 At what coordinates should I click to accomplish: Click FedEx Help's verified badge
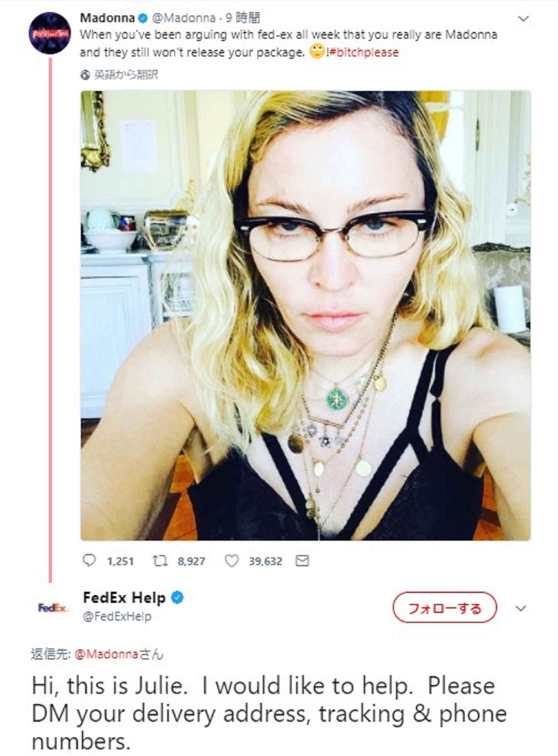click(x=177, y=597)
